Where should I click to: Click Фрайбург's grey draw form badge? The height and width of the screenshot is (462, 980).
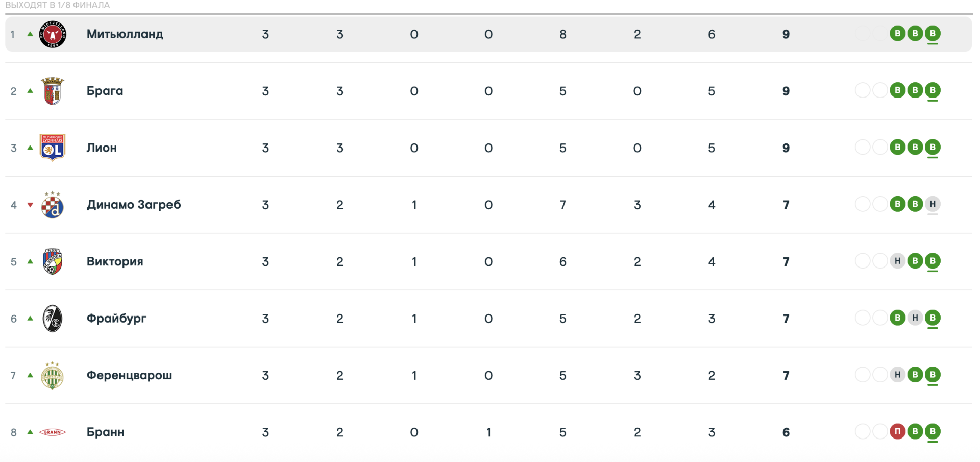pyautogui.click(x=915, y=318)
